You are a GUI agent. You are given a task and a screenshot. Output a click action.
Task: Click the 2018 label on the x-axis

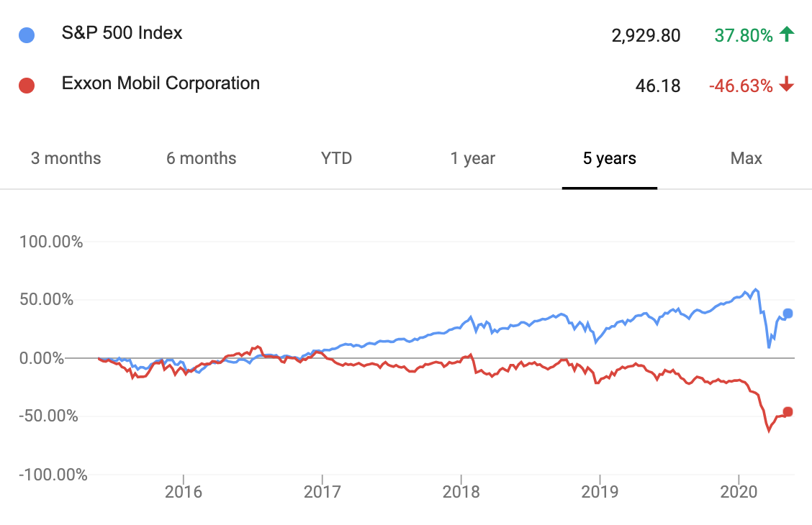click(x=461, y=491)
